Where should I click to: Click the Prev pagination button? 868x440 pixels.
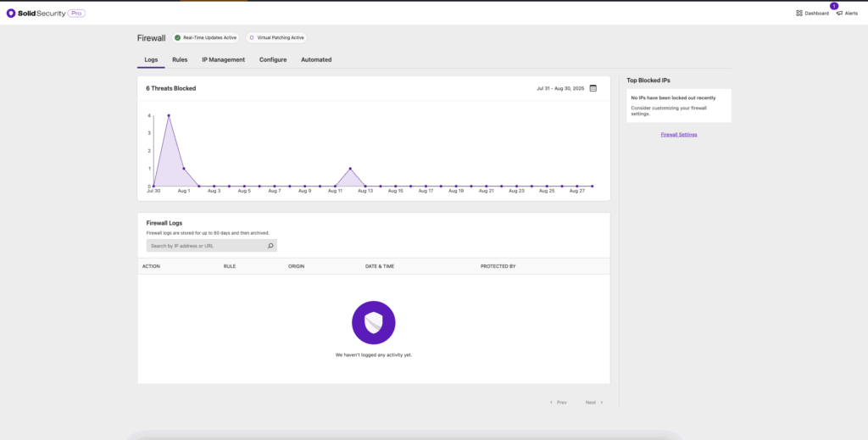click(558, 403)
